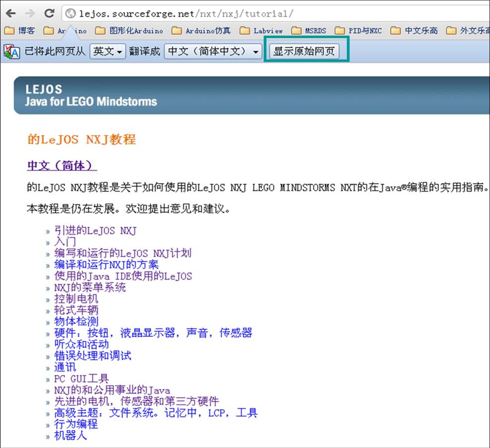490x448 pixels.
Task: Open the 控制电机 link
Action: 76,299
